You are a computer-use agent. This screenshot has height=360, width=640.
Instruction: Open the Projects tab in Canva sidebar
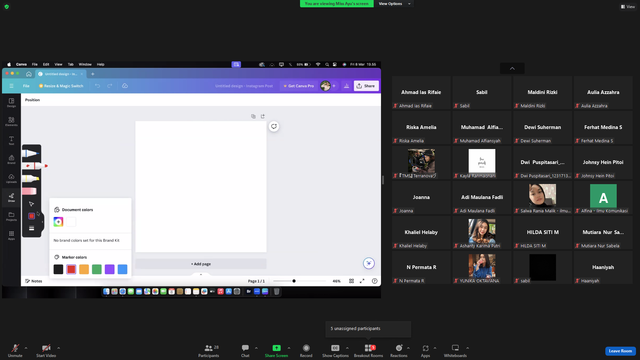point(11,216)
